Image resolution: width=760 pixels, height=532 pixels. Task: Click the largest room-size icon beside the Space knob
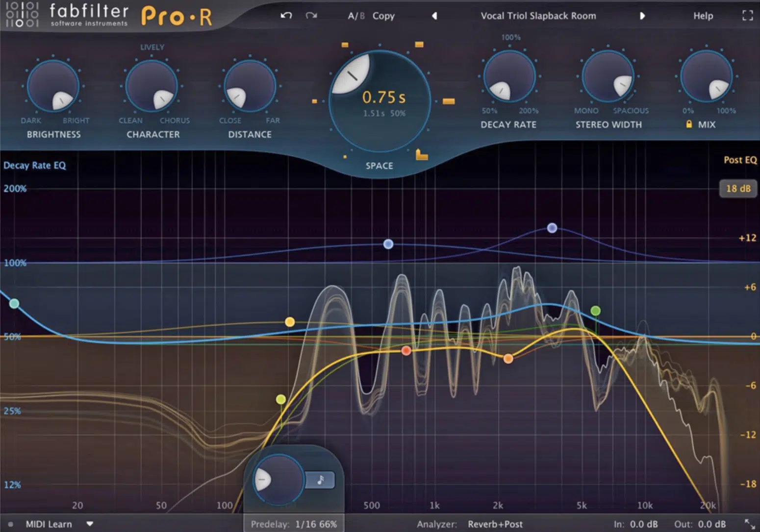click(x=449, y=101)
